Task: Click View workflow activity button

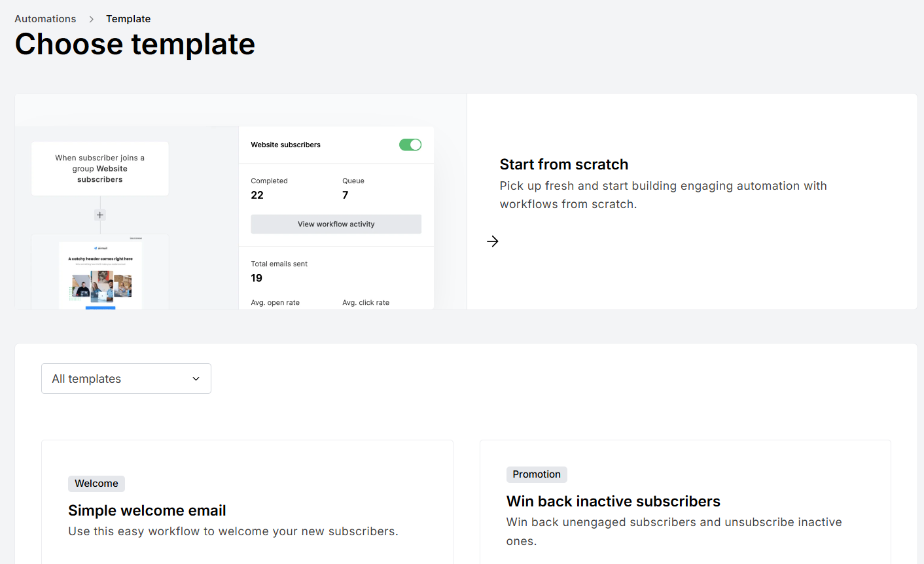Action: tap(336, 224)
